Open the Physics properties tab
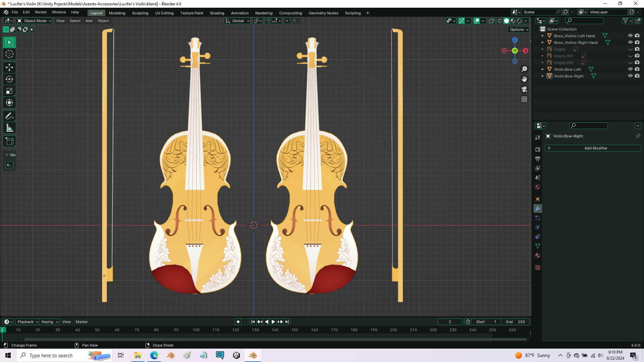The image size is (644, 362). tap(538, 227)
